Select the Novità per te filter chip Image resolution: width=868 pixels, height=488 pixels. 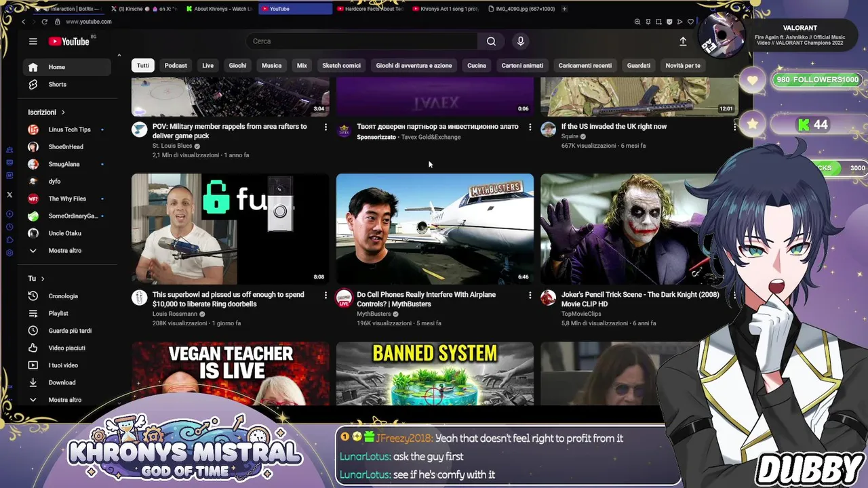pos(683,66)
